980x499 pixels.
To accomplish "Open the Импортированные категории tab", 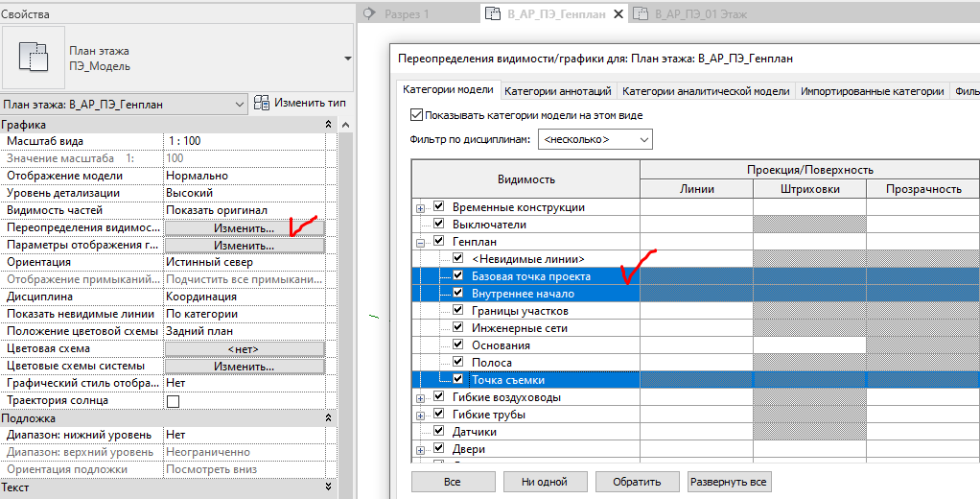I will click(x=872, y=91).
